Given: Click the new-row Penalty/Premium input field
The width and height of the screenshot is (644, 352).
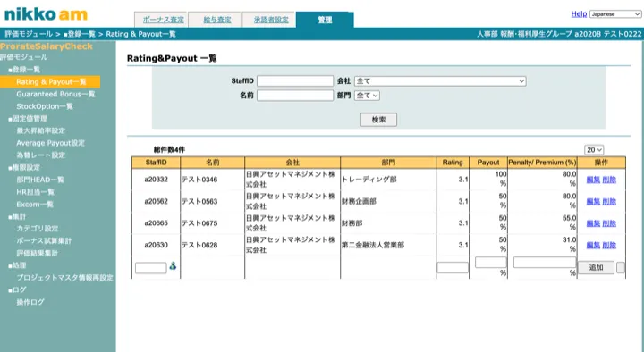Looking at the screenshot, I should click(545, 262).
